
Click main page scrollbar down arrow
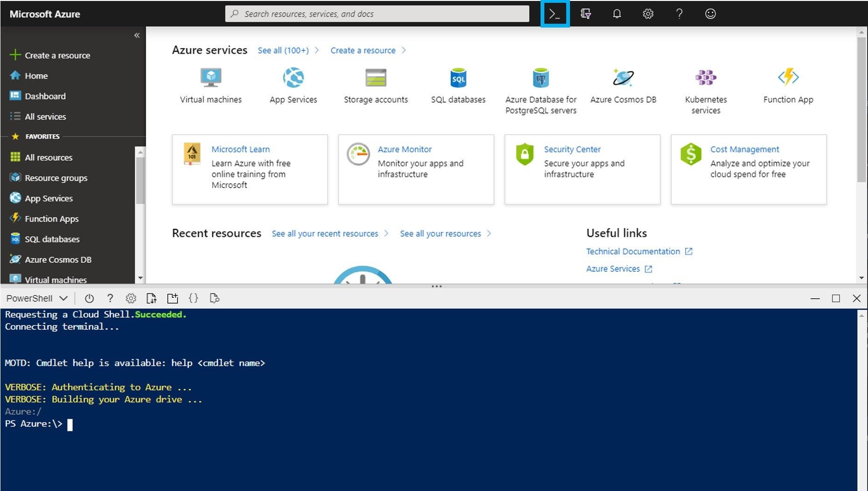tap(861, 278)
